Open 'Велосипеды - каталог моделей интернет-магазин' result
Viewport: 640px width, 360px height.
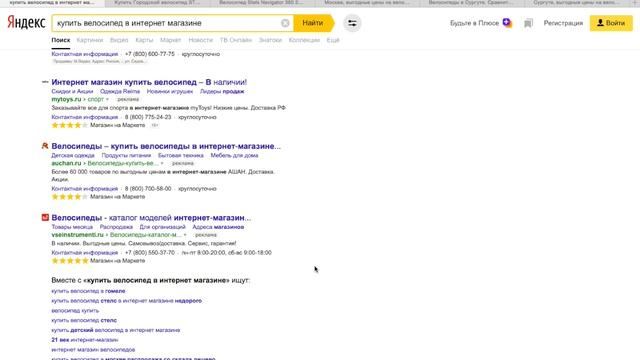point(151,218)
